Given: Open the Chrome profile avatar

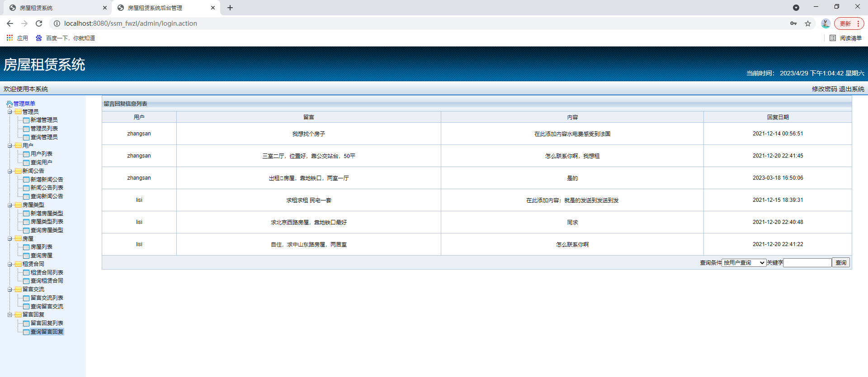Looking at the screenshot, I should point(826,23).
